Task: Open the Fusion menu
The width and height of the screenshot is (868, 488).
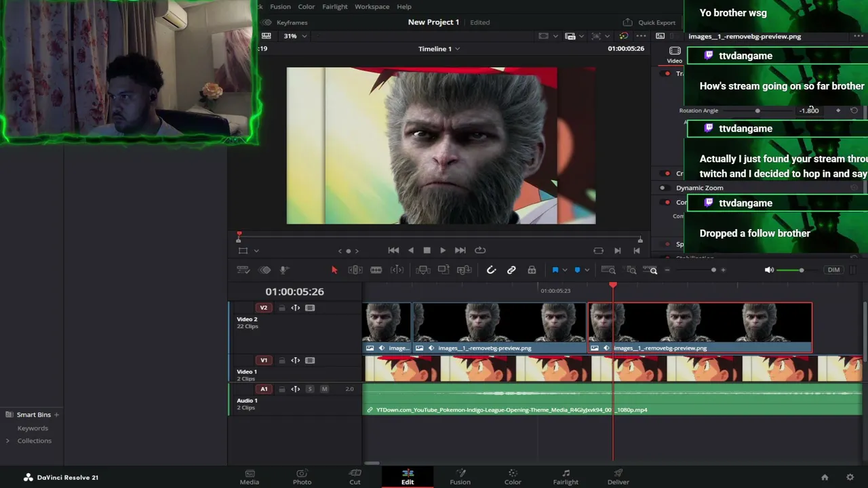Action: [280, 7]
